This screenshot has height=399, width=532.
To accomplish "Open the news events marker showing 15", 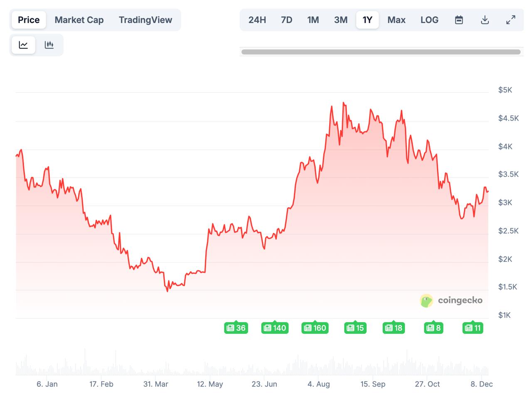I will 355,328.
